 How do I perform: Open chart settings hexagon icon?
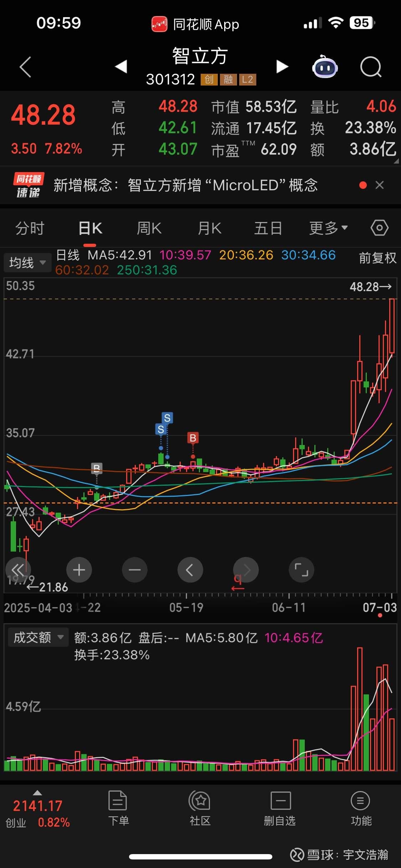pos(379,228)
